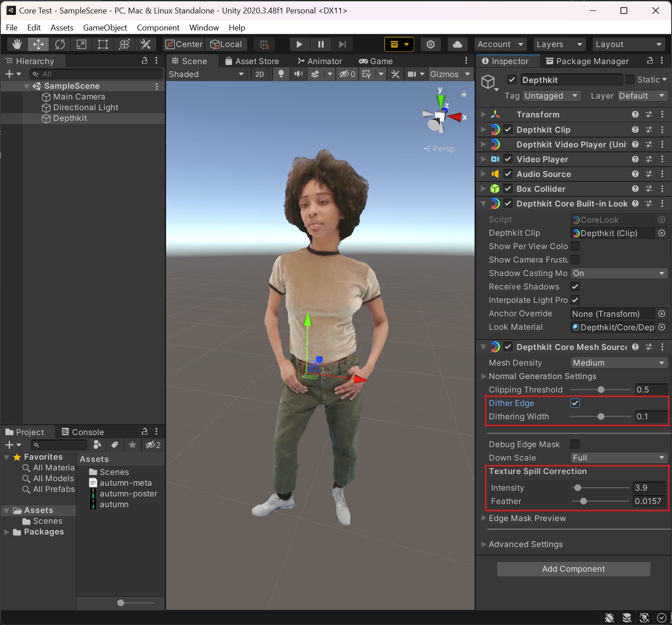Click the Add Component button
Screen dimensions: 672x625
pyautogui.click(x=573, y=569)
